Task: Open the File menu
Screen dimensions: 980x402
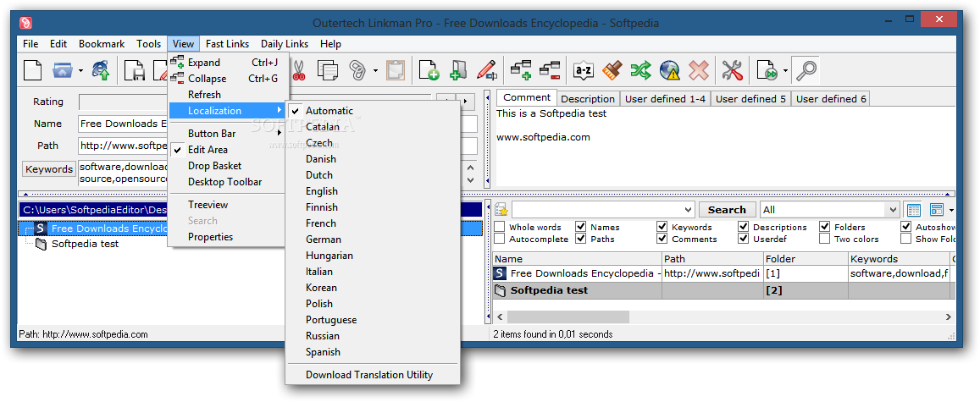Action: click(x=30, y=44)
